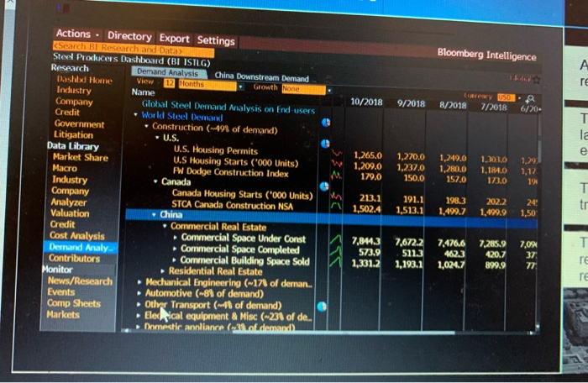Open Market Share in Data Library
The height and width of the screenshot is (383, 588).
coord(81,157)
